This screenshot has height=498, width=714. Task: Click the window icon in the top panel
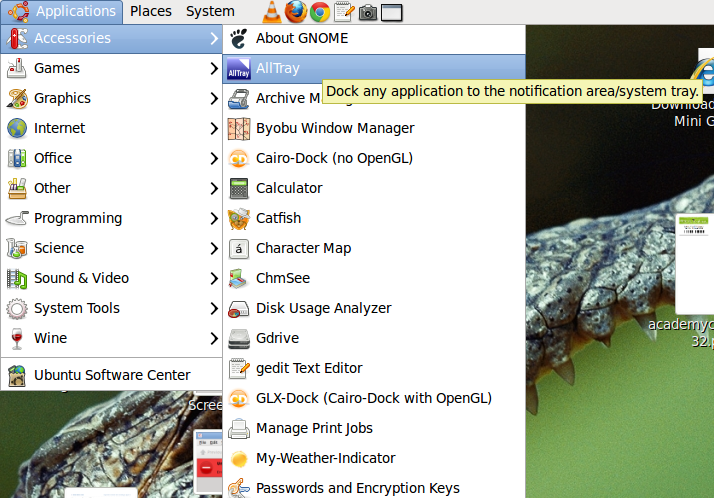[392, 13]
